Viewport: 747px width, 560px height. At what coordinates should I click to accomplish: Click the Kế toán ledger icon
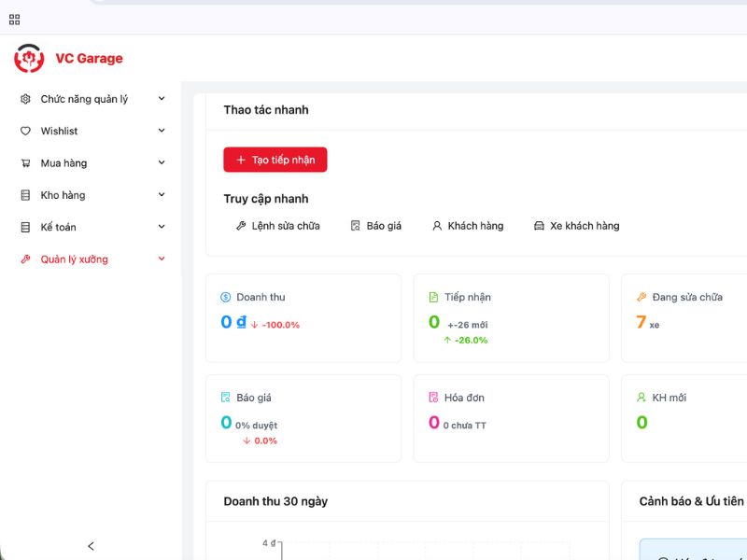coord(25,227)
